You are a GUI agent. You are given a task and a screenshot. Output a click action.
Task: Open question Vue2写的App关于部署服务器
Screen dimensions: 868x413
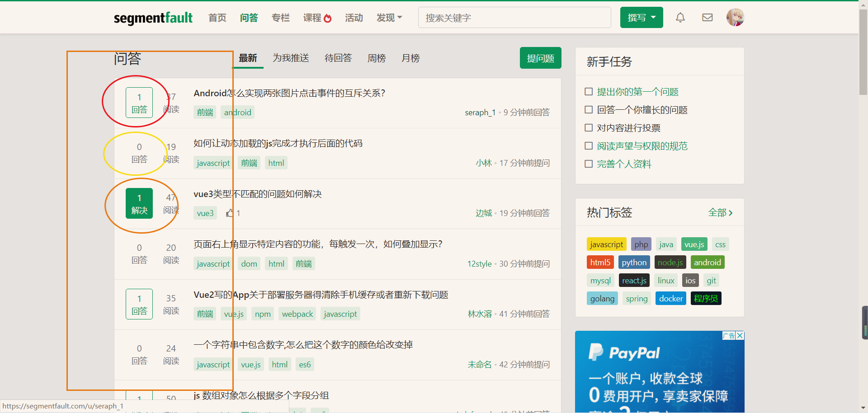321,295
